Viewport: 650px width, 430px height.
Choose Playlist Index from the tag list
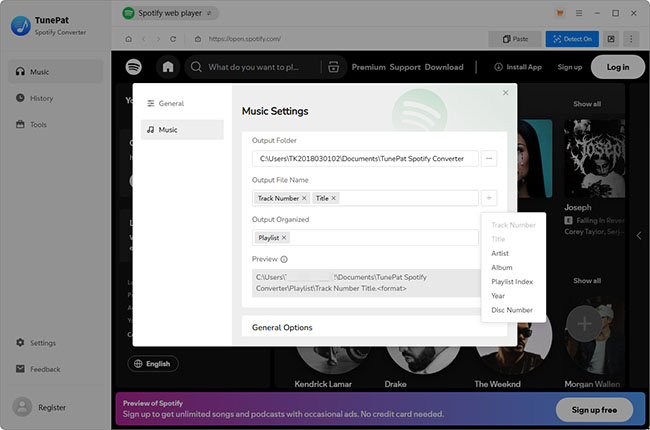[x=513, y=282]
